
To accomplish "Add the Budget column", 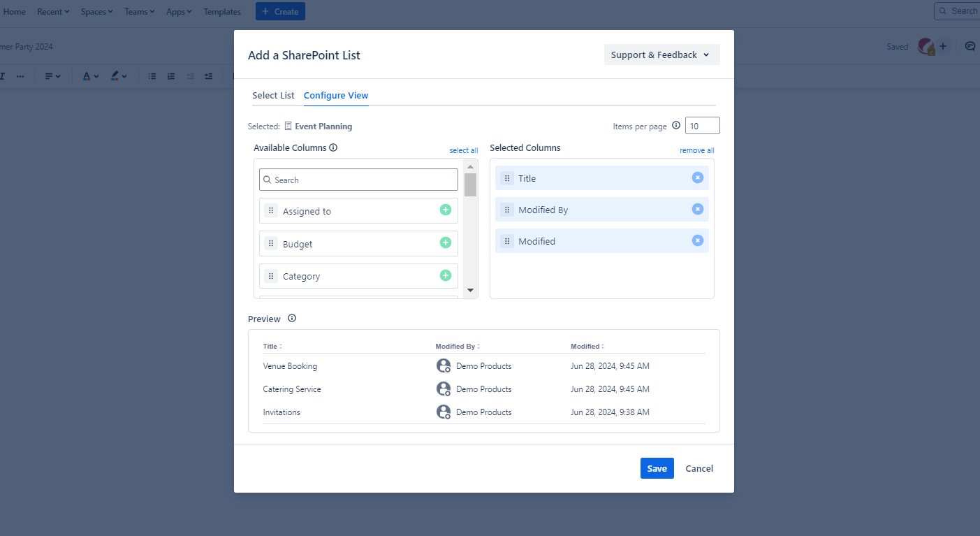I will click(445, 242).
